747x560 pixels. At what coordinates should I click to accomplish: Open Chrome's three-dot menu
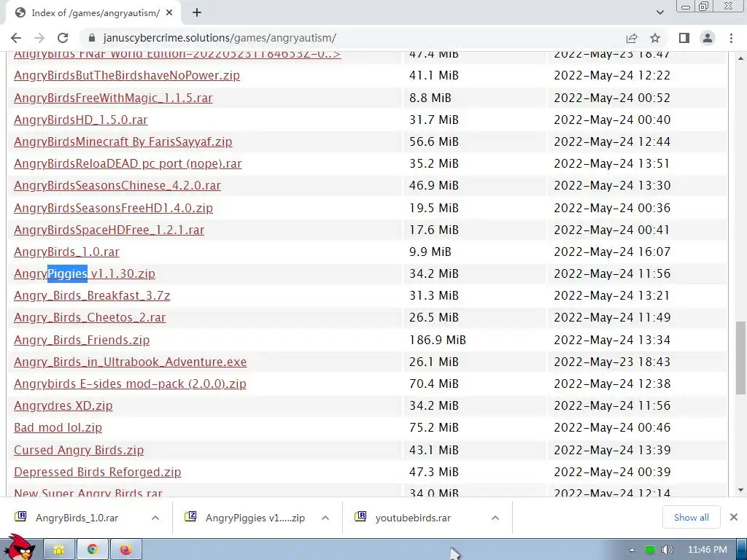tap(731, 38)
